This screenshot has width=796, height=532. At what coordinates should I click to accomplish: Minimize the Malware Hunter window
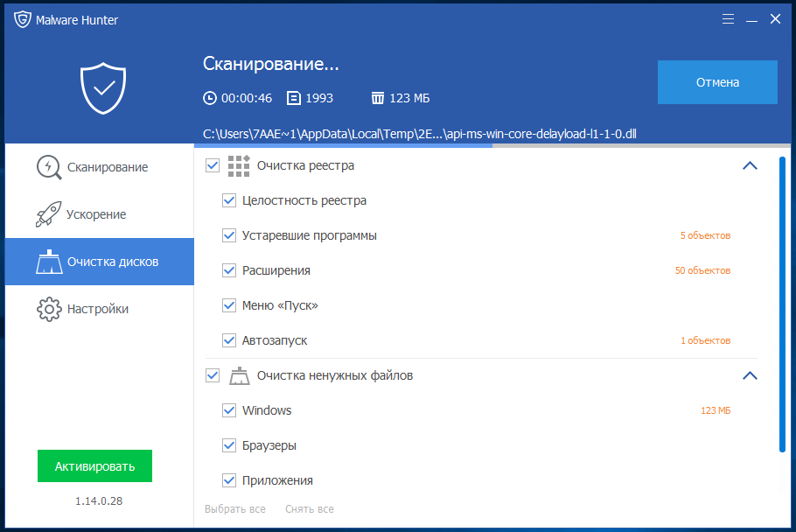(x=752, y=21)
